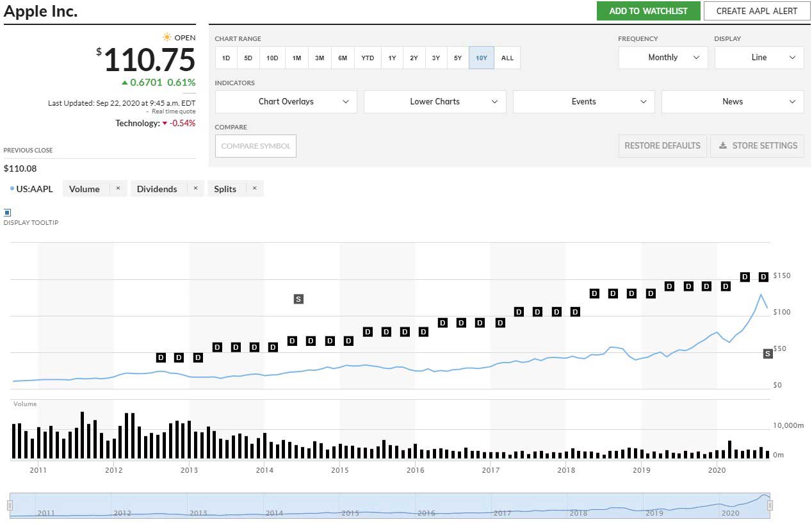Click the 10,000m volume axis label
This screenshot has height=524, width=812.
(790, 425)
